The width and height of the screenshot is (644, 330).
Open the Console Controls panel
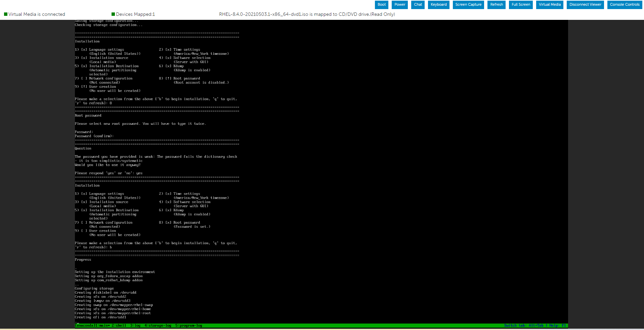625,5
